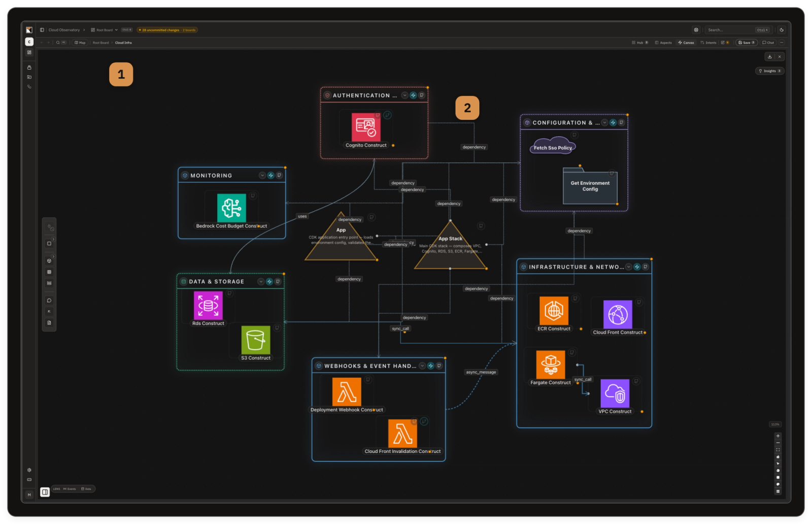Select the Get Environment Config folder node

590,185
